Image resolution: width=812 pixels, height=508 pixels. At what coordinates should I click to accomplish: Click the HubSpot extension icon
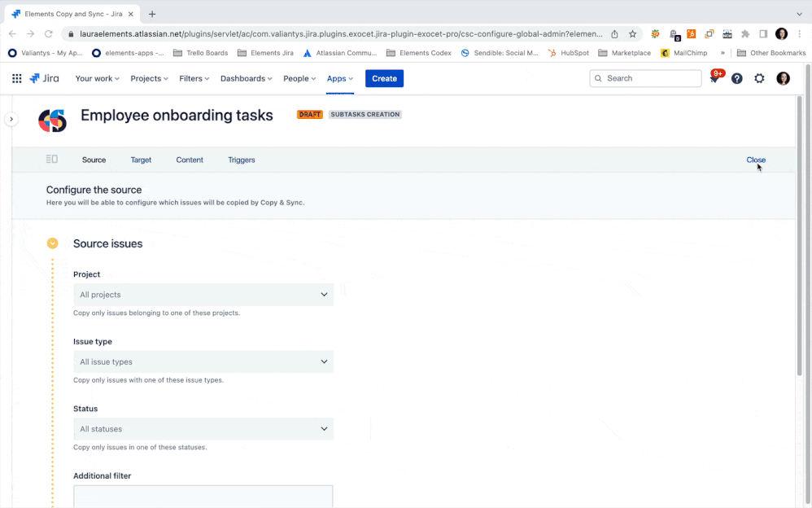(692, 34)
